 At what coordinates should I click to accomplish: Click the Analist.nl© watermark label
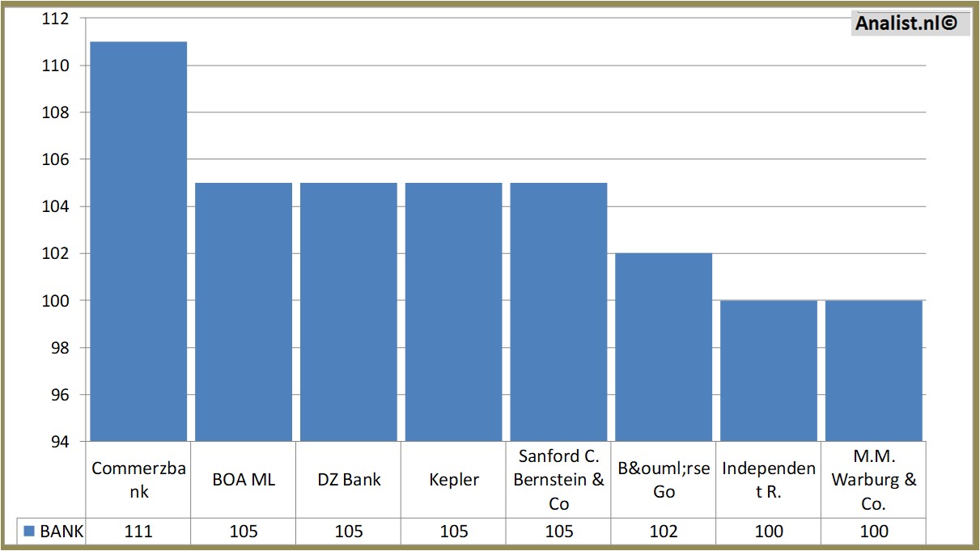906,24
